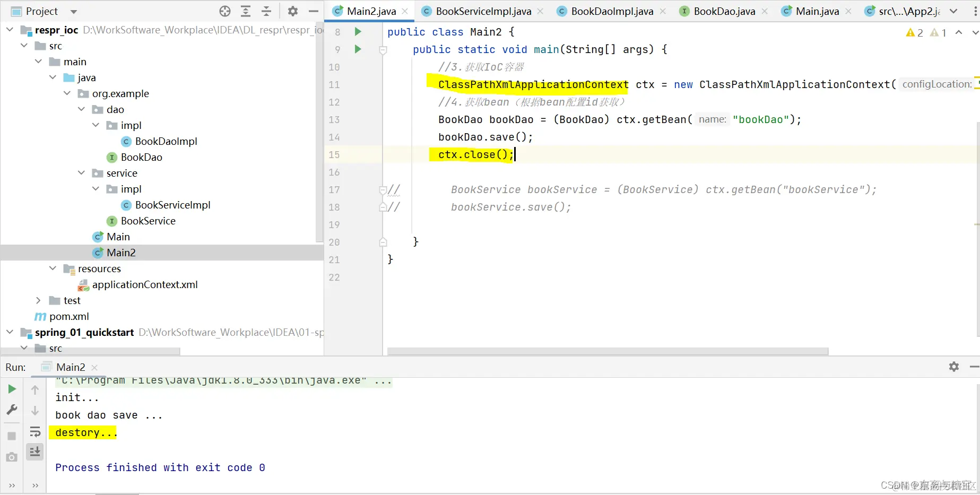The image size is (980, 495).
Task: Open BookDaoImpl class in project tree
Action: pos(166,141)
